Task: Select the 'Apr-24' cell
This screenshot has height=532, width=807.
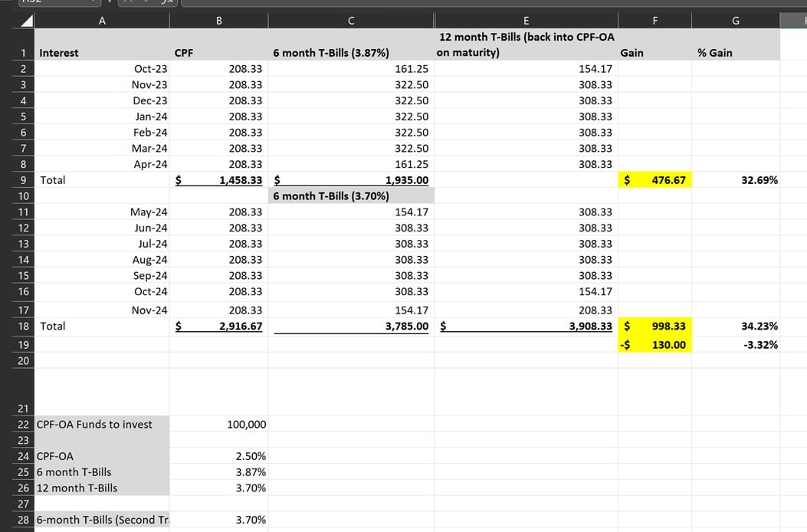Action: pyautogui.click(x=102, y=164)
